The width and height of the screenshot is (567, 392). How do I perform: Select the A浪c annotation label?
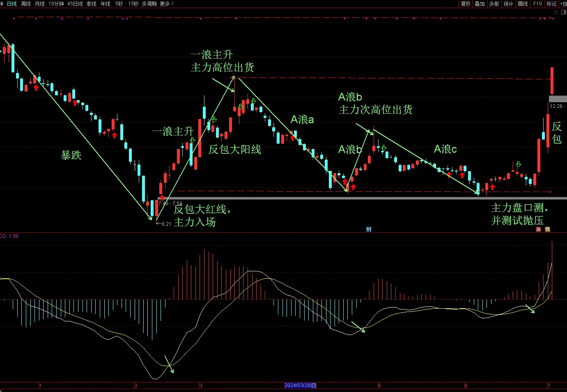tap(445, 149)
